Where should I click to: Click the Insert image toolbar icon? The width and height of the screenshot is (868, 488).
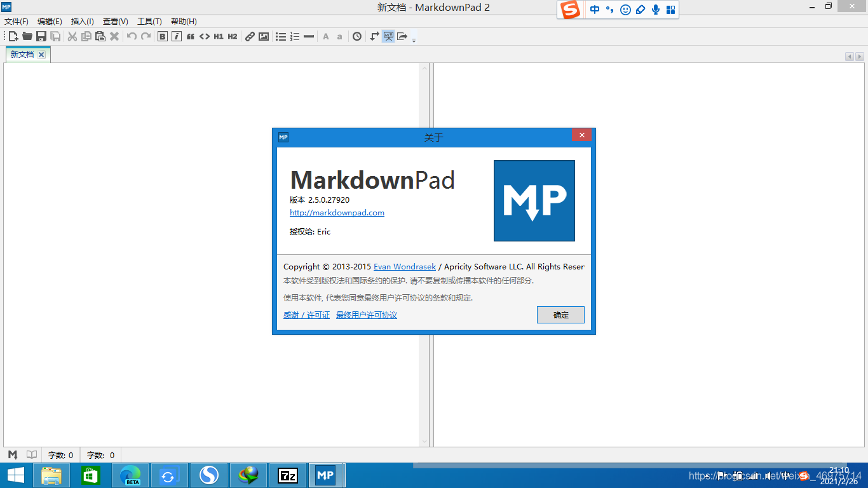pyautogui.click(x=264, y=36)
